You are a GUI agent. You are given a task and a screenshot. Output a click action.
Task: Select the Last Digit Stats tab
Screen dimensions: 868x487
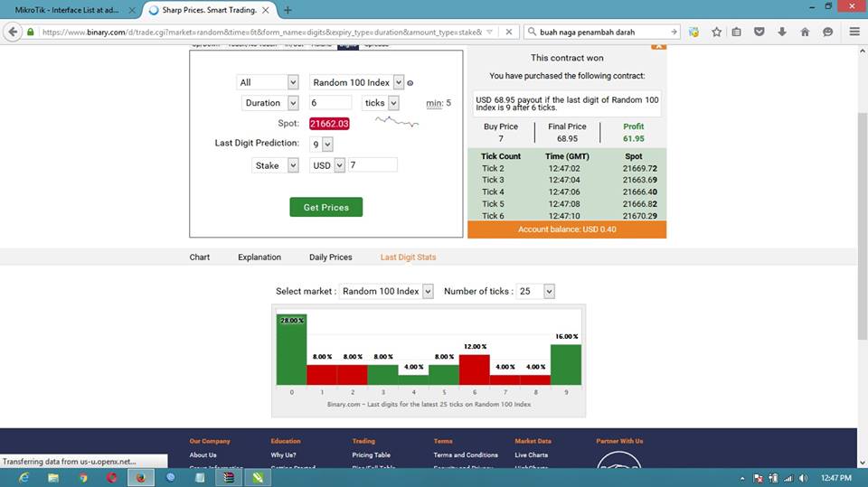(408, 258)
